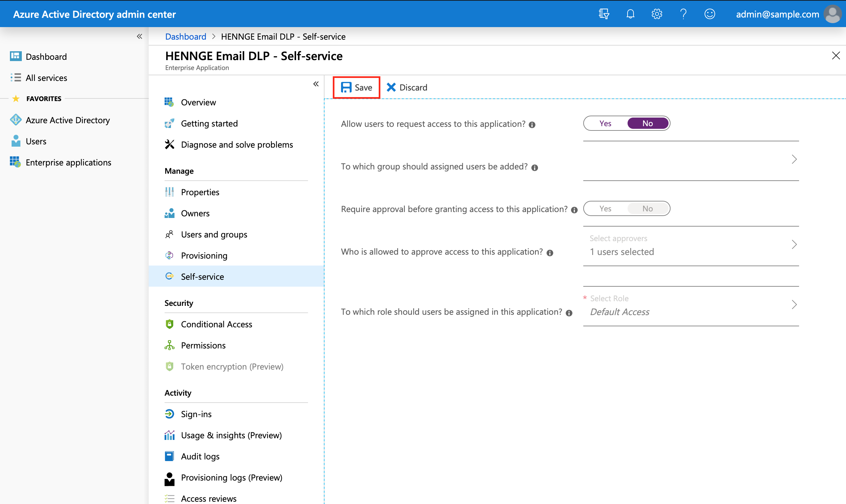846x504 pixels.
Task: Collapse the application menu pane
Action: pos(316,84)
